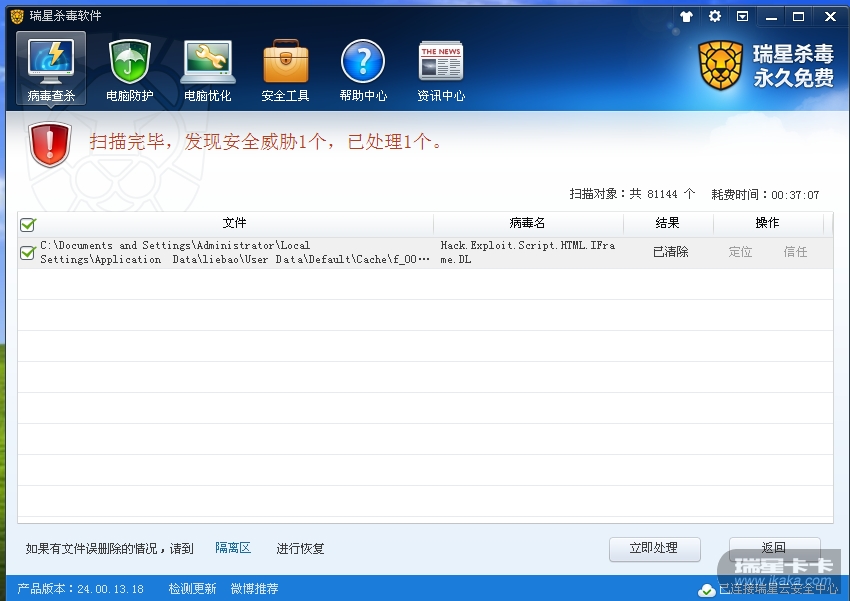The height and width of the screenshot is (601, 850).
Task: Open the 隔离区 quarantine link
Action: click(233, 548)
